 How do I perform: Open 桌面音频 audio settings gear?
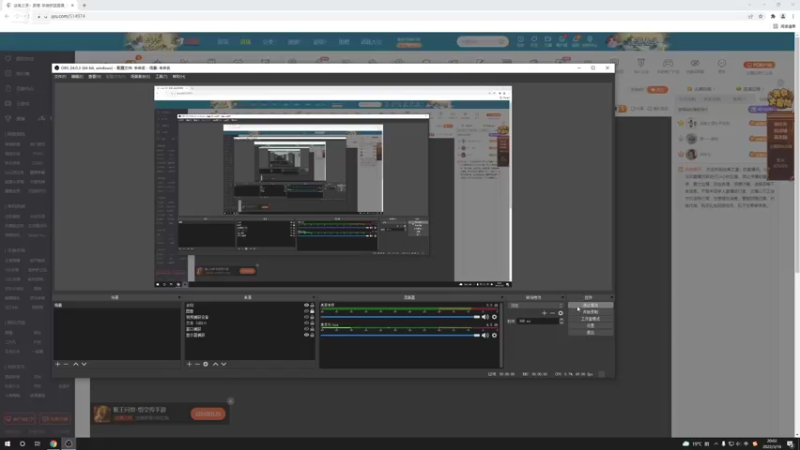(x=494, y=317)
